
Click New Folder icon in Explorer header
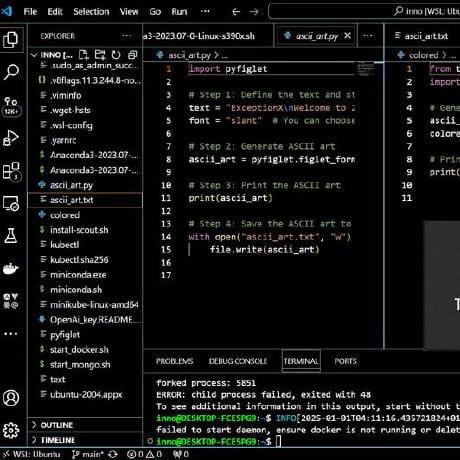pos(100,55)
